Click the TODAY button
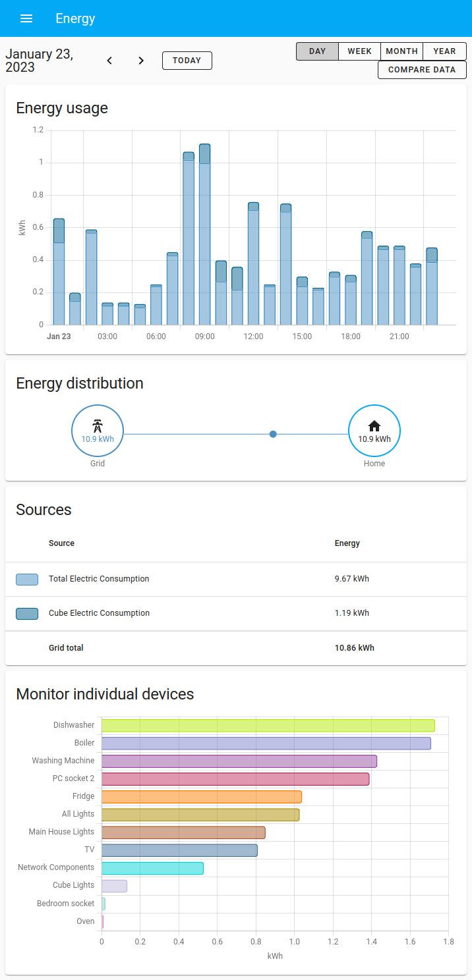Image resolution: width=472 pixels, height=980 pixels. 187,60
